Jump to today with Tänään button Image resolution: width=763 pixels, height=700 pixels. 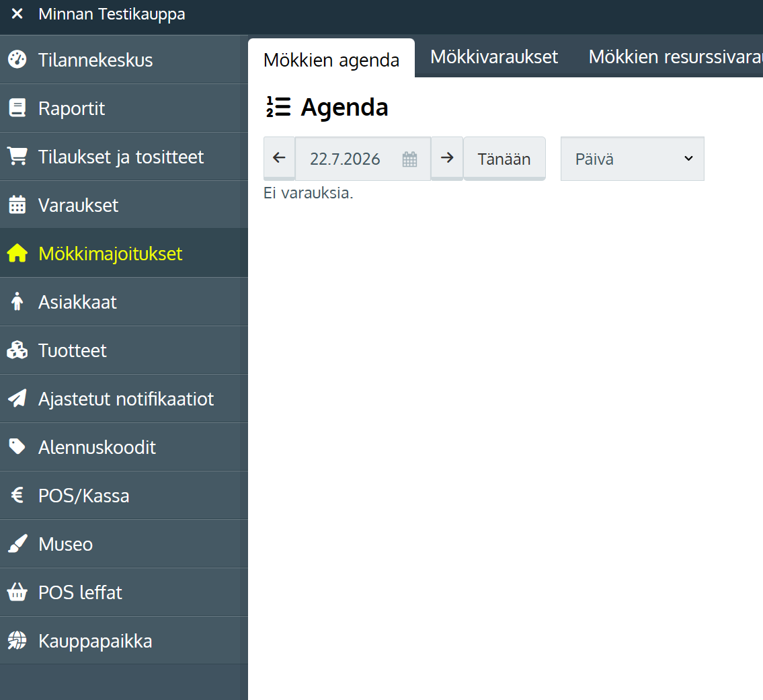pos(504,159)
